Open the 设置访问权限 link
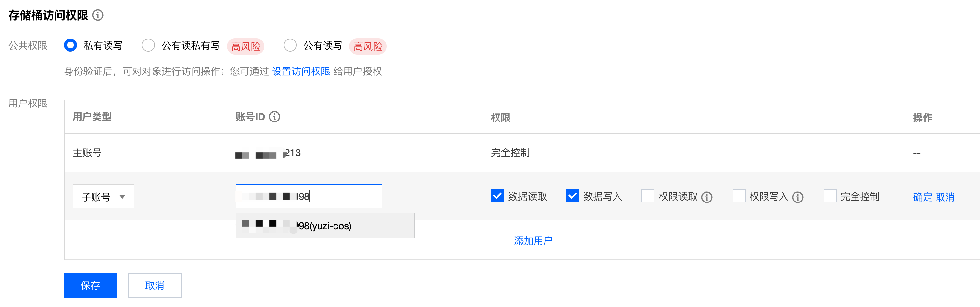This screenshot has height=307, width=980. (x=301, y=72)
